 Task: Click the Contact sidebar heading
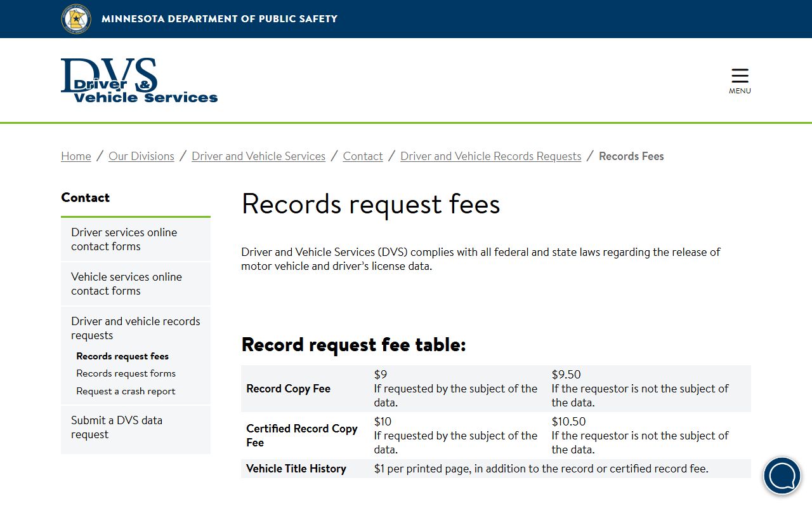coord(85,197)
